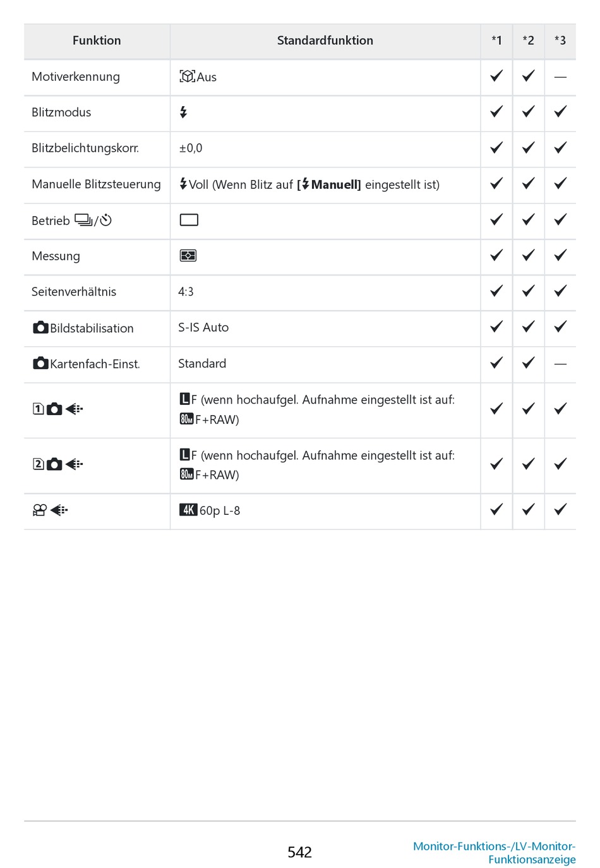Click the single-frame rectangle icon in Betrieb row
600x868 pixels.
tap(189, 220)
